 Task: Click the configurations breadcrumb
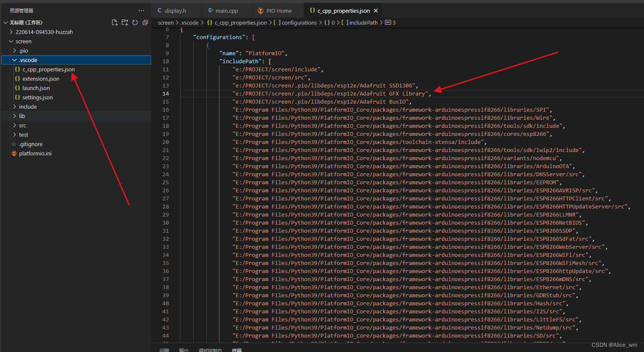click(299, 23)
